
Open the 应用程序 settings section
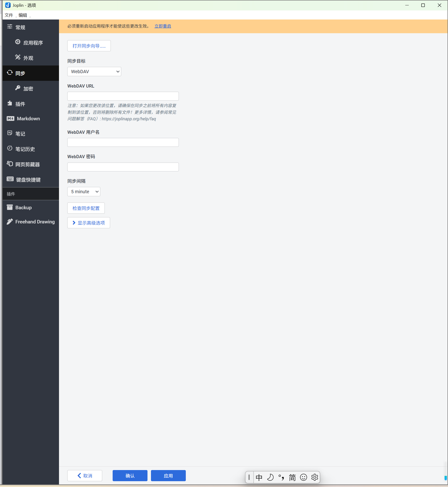tap(31, 42)
